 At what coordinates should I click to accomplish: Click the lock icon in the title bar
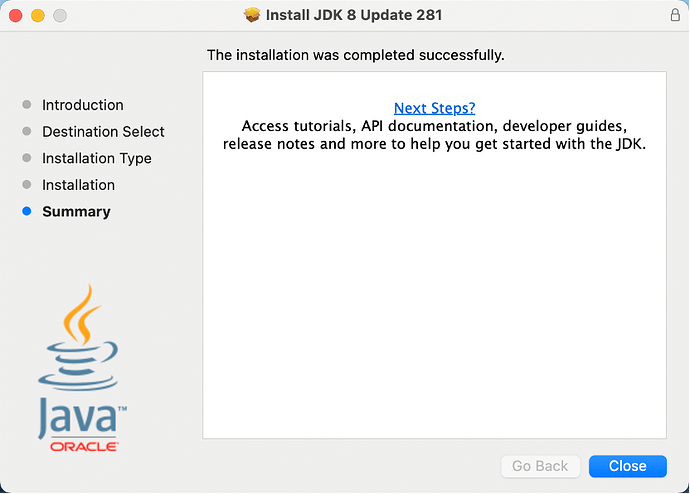pos(674,16)
